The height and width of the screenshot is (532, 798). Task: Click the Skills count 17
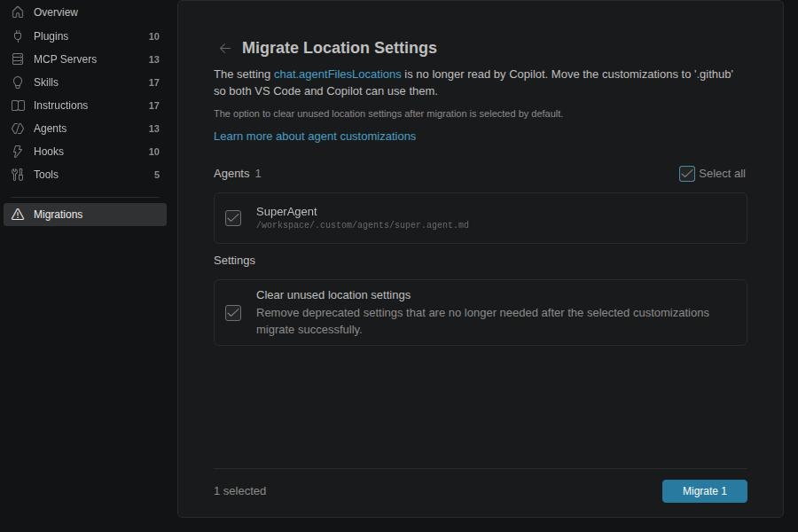point(153,82)
